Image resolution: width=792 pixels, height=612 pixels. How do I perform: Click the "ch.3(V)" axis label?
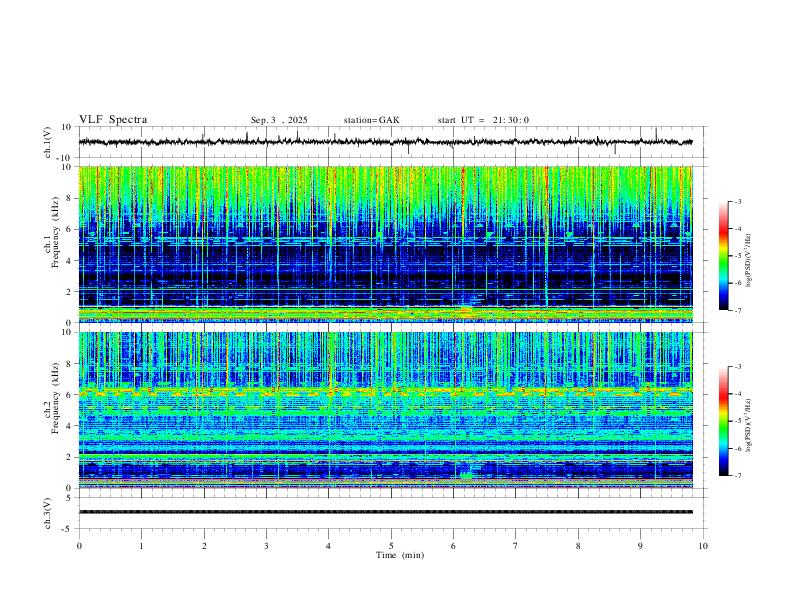click(x=48, y=514)
